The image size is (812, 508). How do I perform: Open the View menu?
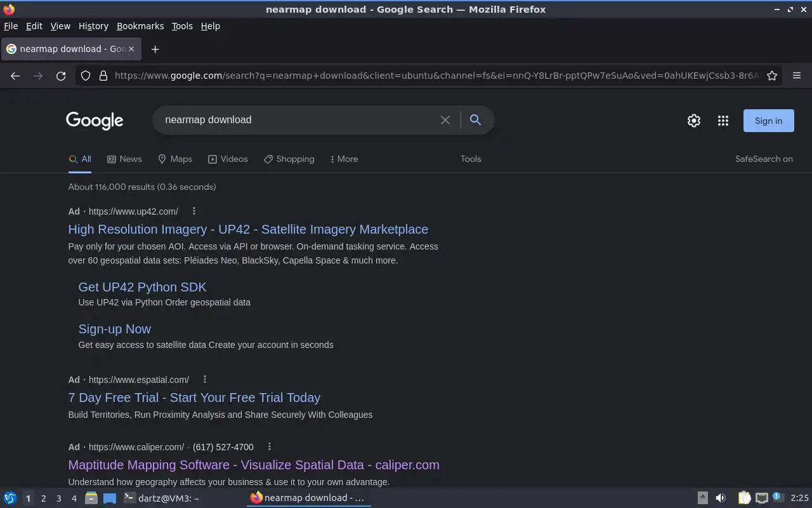pyautogui.click(x=60, y=26)
